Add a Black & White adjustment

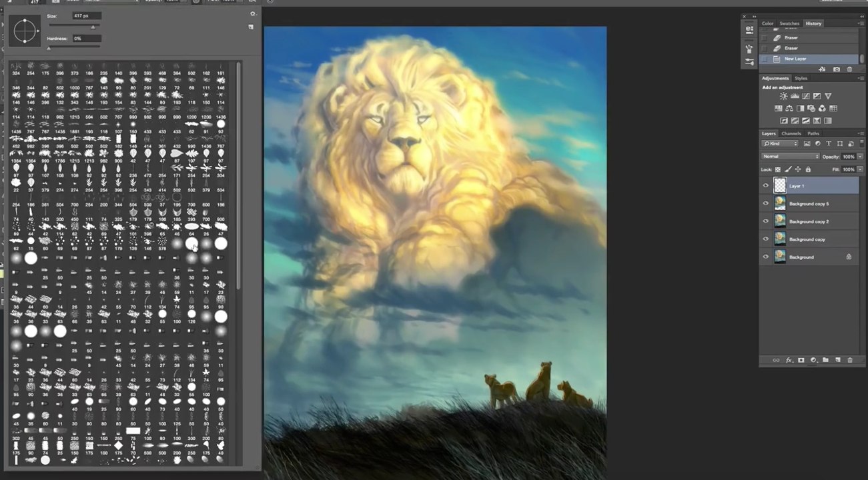800,109
